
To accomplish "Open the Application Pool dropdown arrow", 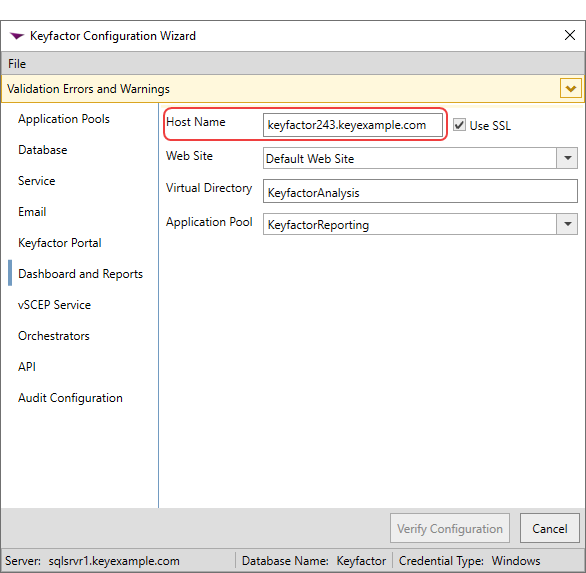I will click(x=567, y=224).
